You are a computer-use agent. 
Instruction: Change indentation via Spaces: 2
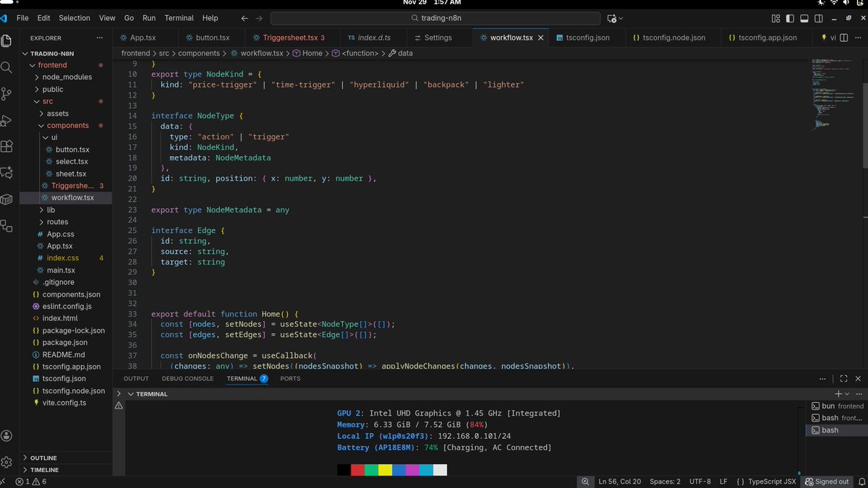tap(665, 481)
